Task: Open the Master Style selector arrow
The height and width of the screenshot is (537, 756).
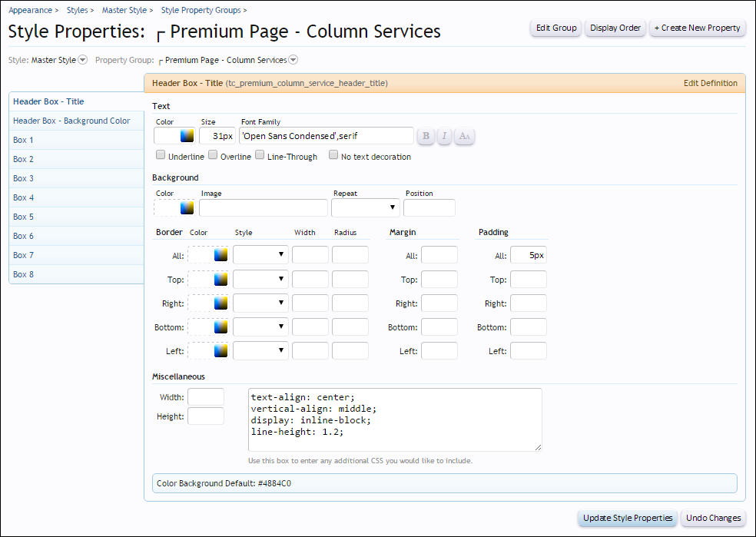Action: (83, 60)
